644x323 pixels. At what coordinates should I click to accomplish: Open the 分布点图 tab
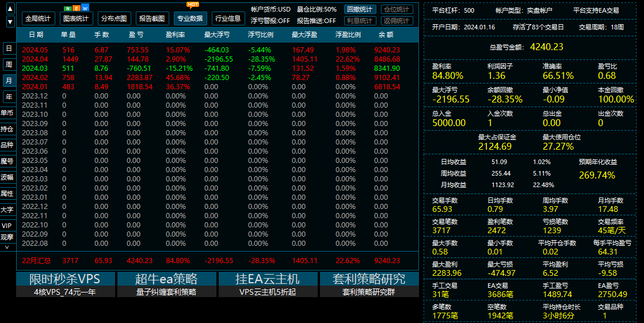tap(114, 18)
